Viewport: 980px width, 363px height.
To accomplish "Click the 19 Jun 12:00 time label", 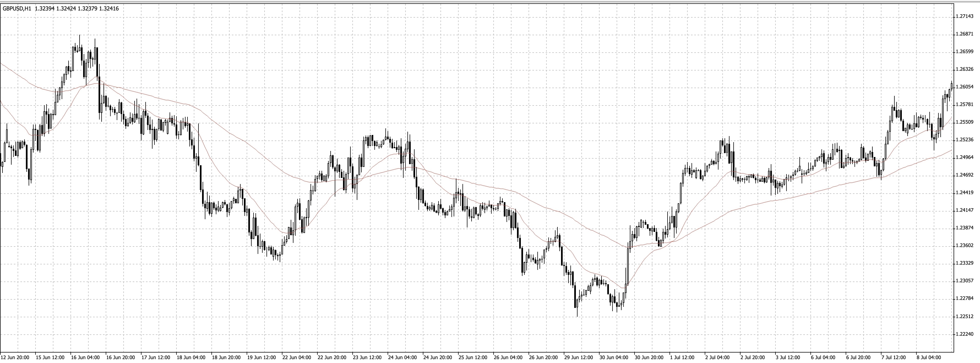I will tap(261, 358).
